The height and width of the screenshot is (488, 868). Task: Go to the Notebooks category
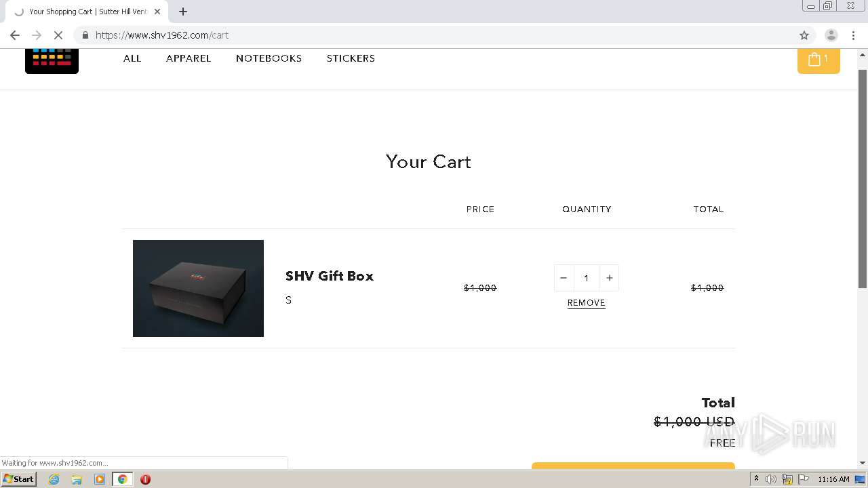pos(269,58)
